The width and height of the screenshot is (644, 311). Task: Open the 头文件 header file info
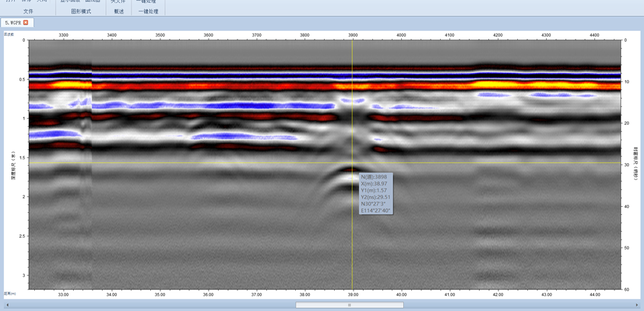tap(119, 1)
